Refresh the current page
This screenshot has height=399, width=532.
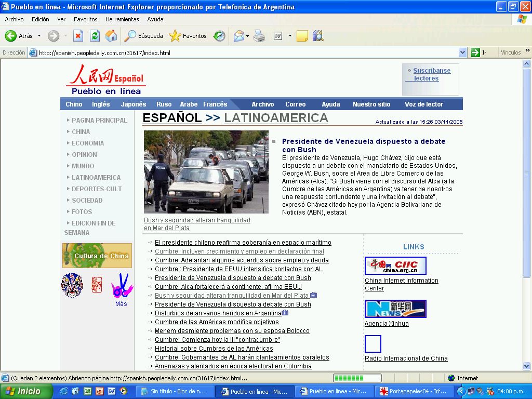95,36
